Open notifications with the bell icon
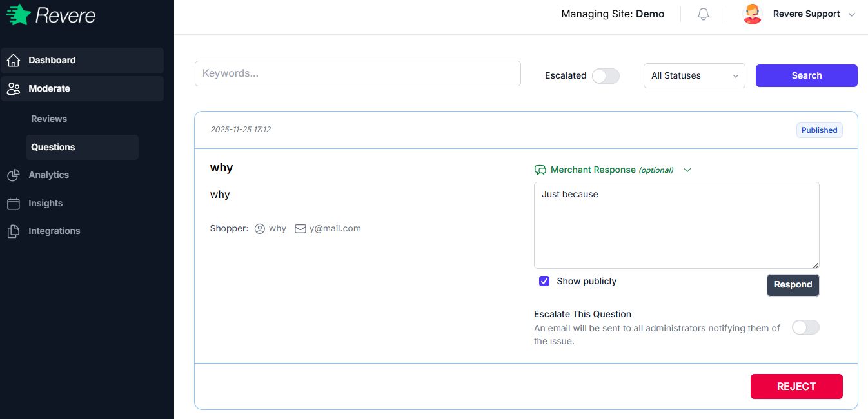 (703, 14)
